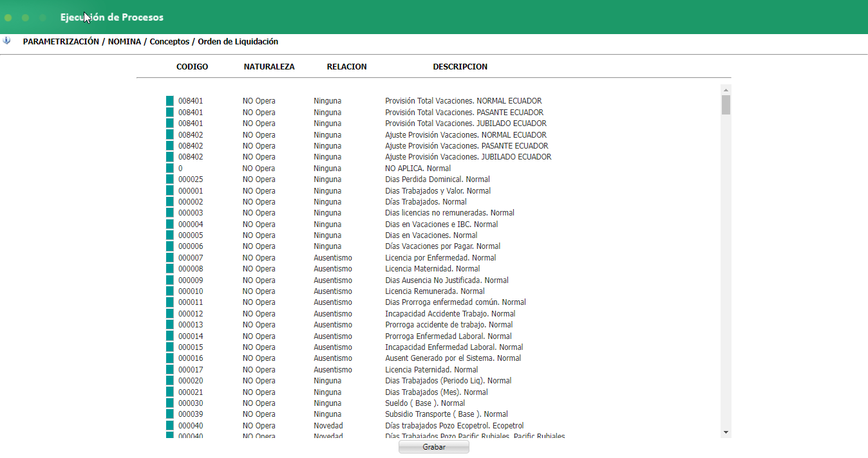The height and width of the screenshot is (458, 868).
Task: Click 'Ausentismo' in the Licencia Maternidad row
Action: pos(333,269)
